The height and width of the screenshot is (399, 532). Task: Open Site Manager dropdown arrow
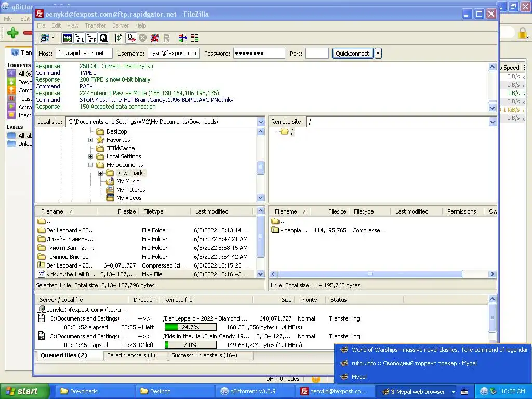54,38
